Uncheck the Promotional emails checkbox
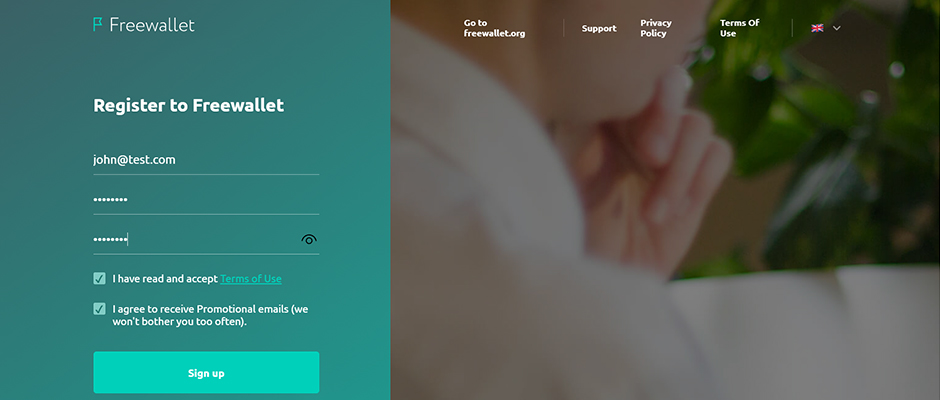The width and height of the screenshot is (940, 400). [100, 309]
